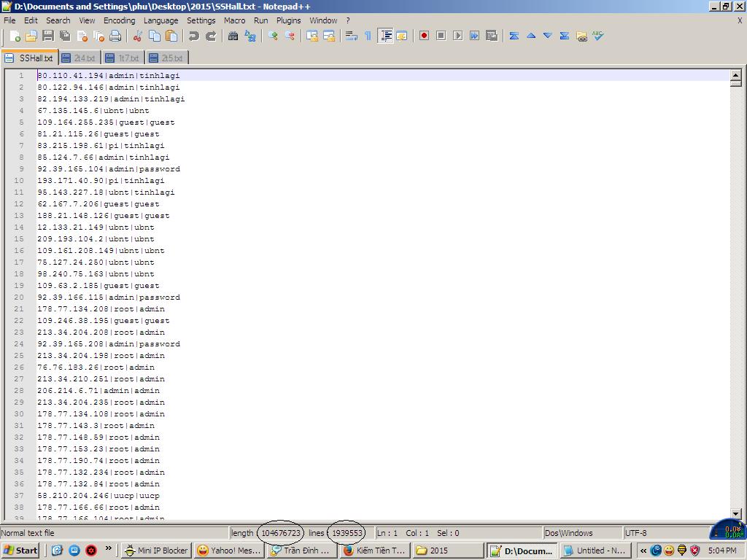This screenshot has height=560, width=747.
Task: Expand hidden system tray icons chevron
Action: (x=643, y=551)
